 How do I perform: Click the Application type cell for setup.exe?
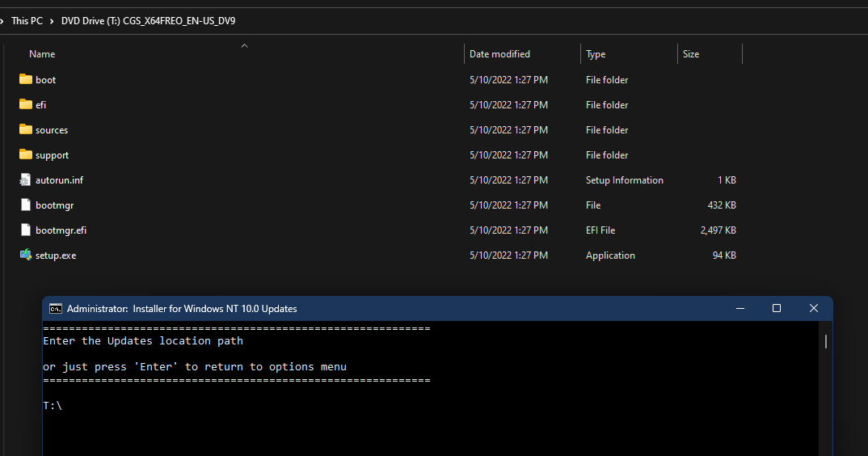610,255
